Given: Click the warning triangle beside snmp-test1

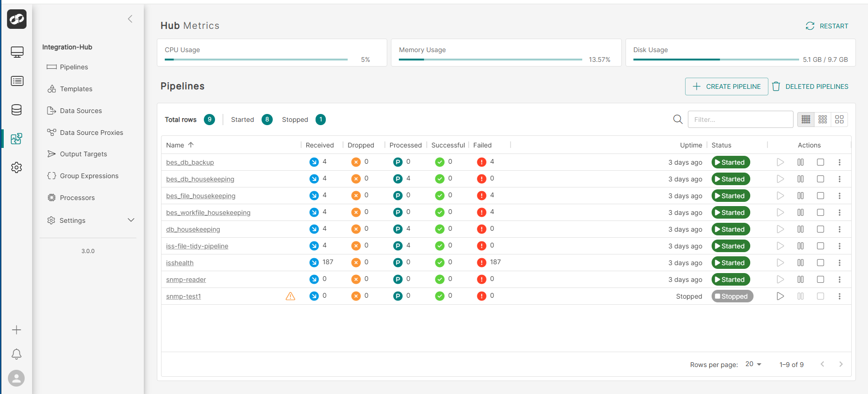Looking at the screenshot, I should pyautogui.click(x=290, y=296).
